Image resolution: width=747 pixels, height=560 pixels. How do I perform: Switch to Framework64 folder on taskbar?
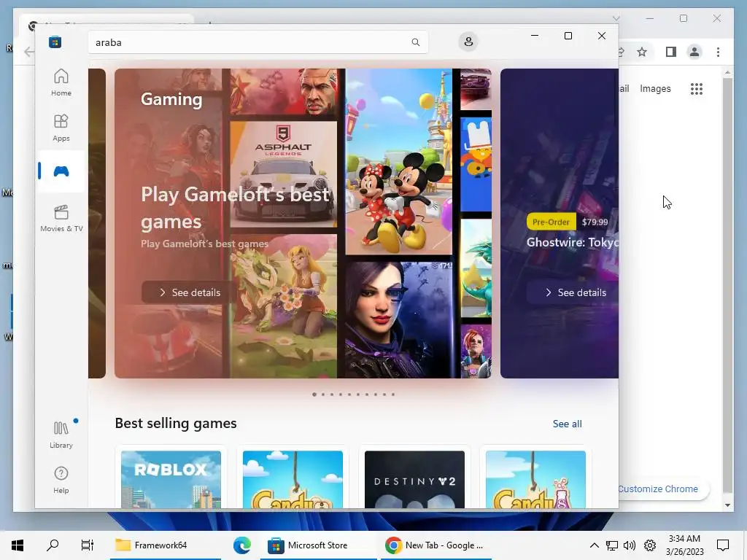[166, 545]
